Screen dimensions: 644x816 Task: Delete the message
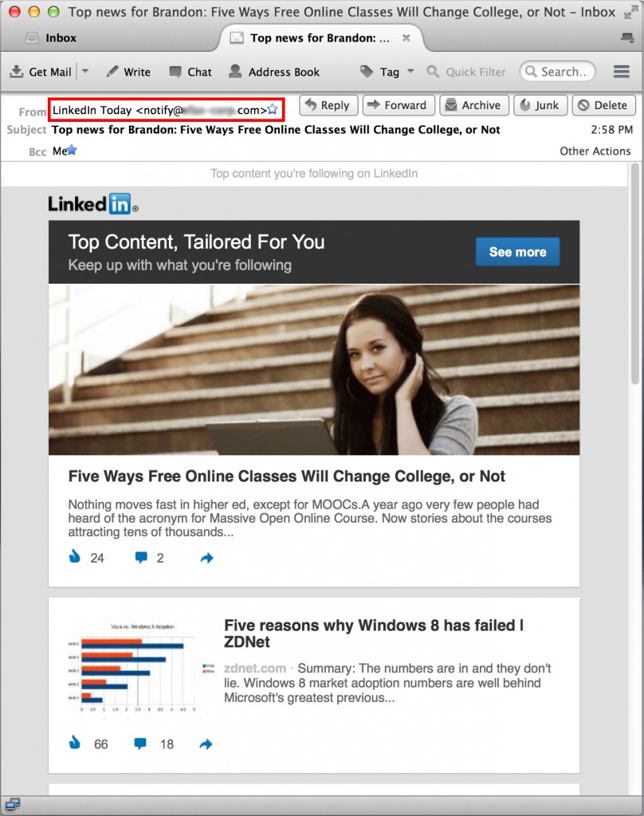[x=604, y=105]
